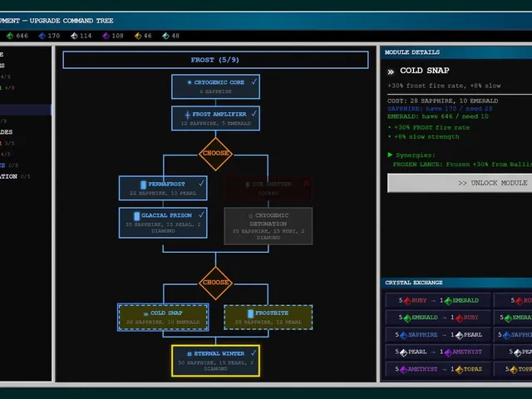Click the purple amethyst crystal counter icon
532x399 pixels.
pos(106,36)
